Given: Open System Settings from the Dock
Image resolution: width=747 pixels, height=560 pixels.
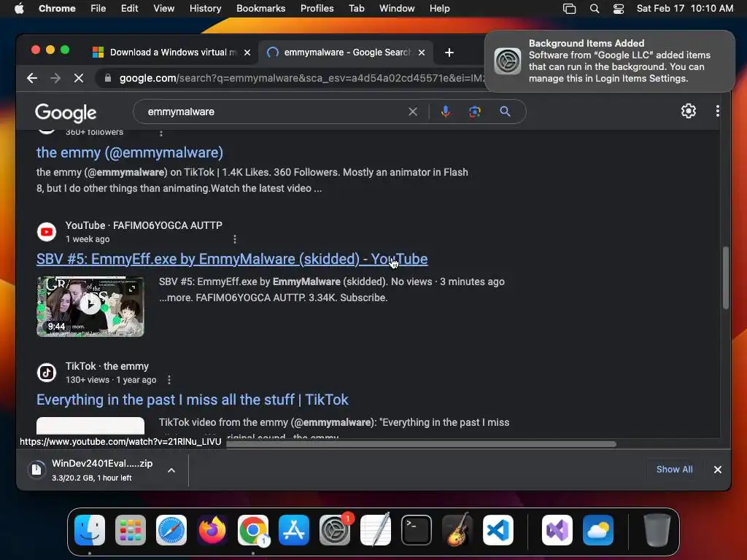Looking at the screenshot, I should [335, 530].
